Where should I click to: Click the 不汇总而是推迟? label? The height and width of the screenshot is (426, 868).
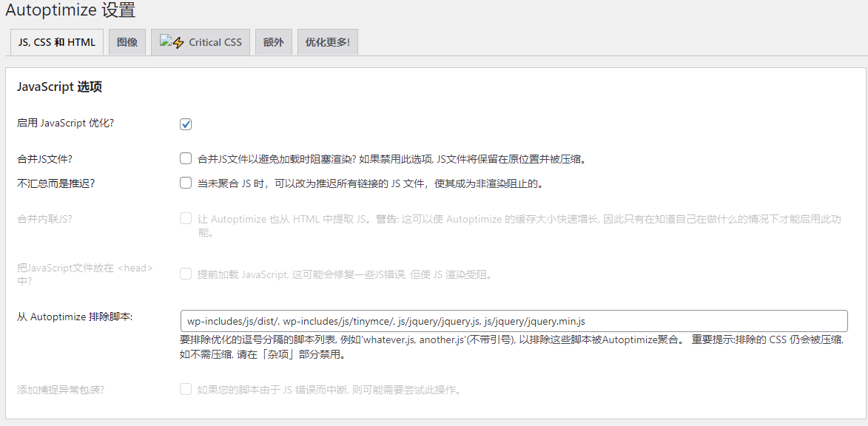point(56,183)
